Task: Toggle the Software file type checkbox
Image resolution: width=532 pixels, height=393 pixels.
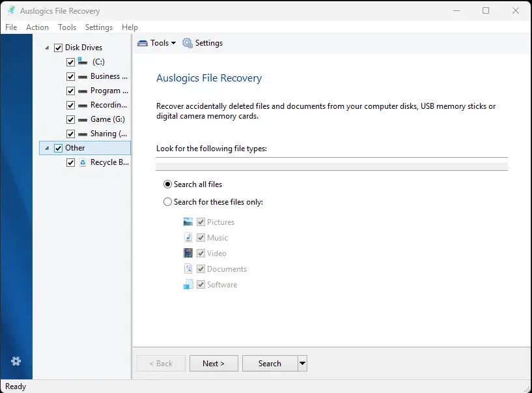Action: tap(201, 284)
